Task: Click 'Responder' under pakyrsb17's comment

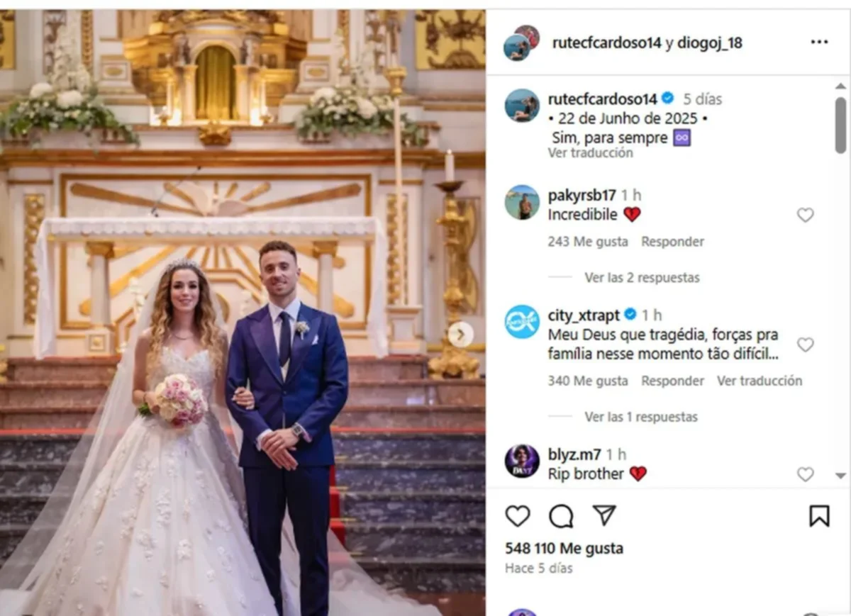Action: 673,242
